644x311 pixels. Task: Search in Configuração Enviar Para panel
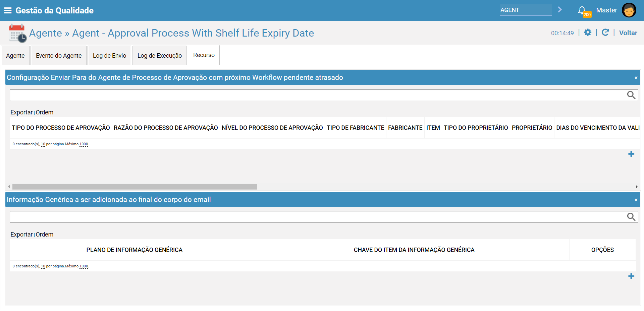(631, 95)
